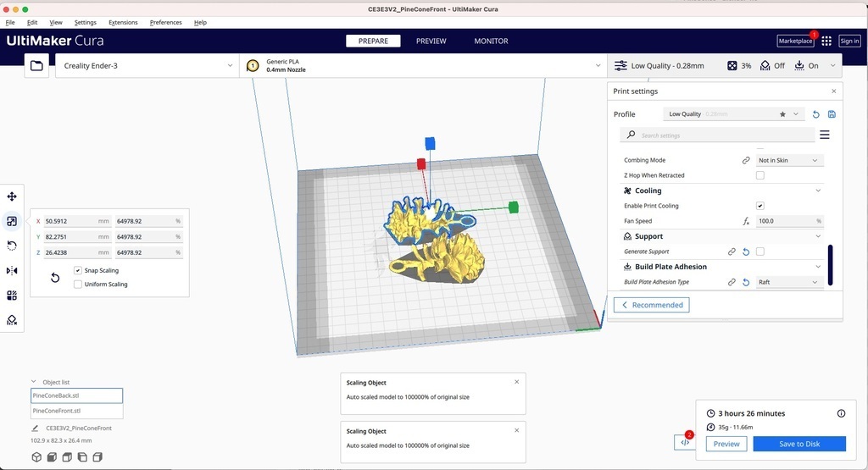Save profile disk icon

pos(832,114)
